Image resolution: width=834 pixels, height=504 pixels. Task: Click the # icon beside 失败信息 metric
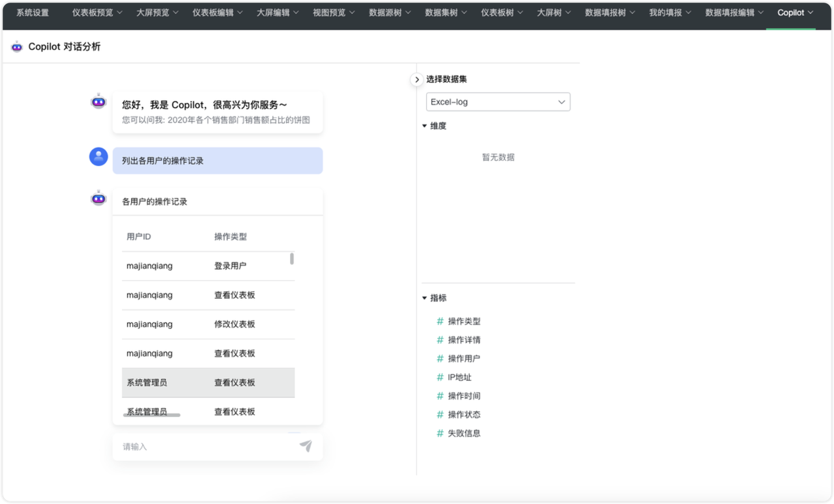(x=440, y=432)
